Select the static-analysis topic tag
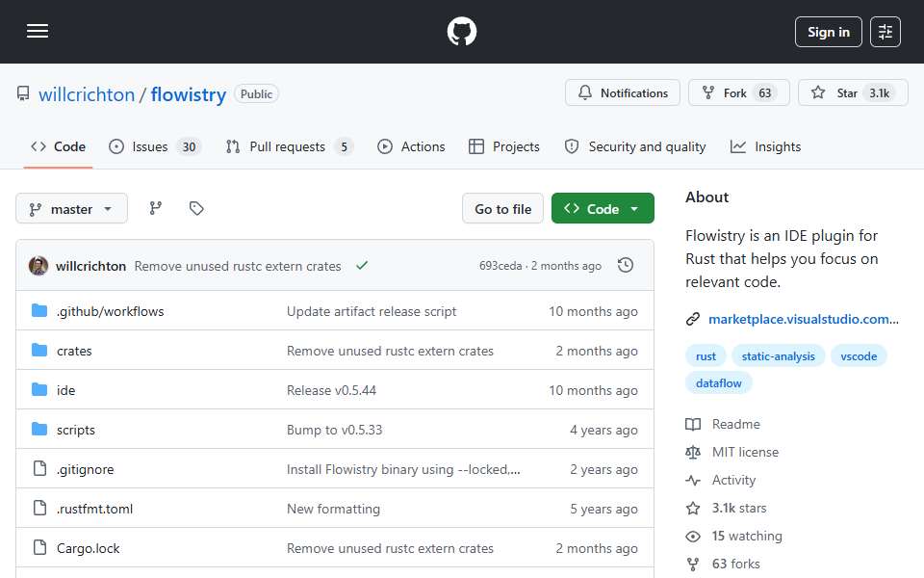The height and width of the screenshot is (578, 924). pos(778,355)
